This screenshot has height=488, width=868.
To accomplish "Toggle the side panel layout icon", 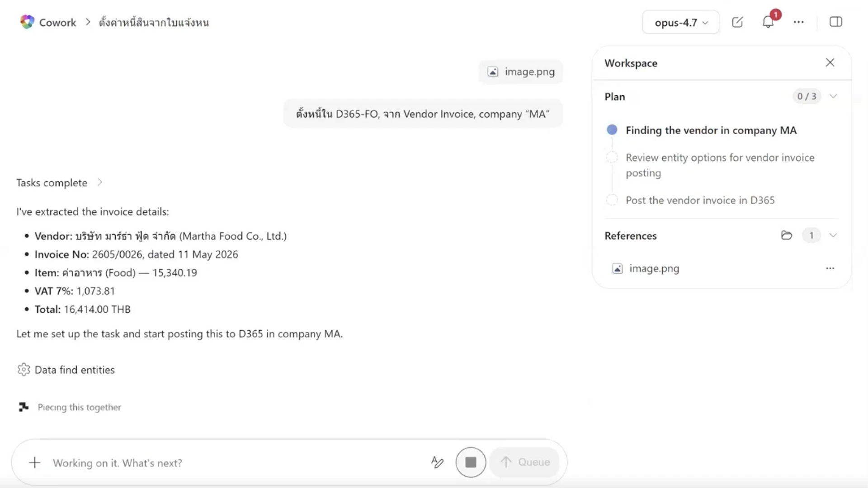I will coord(836,22).
